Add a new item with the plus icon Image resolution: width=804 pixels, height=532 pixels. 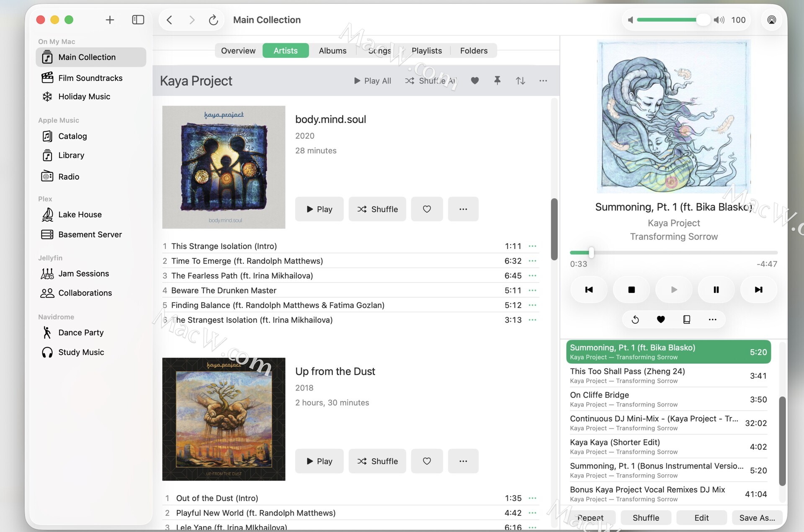(x=110, y=20)
